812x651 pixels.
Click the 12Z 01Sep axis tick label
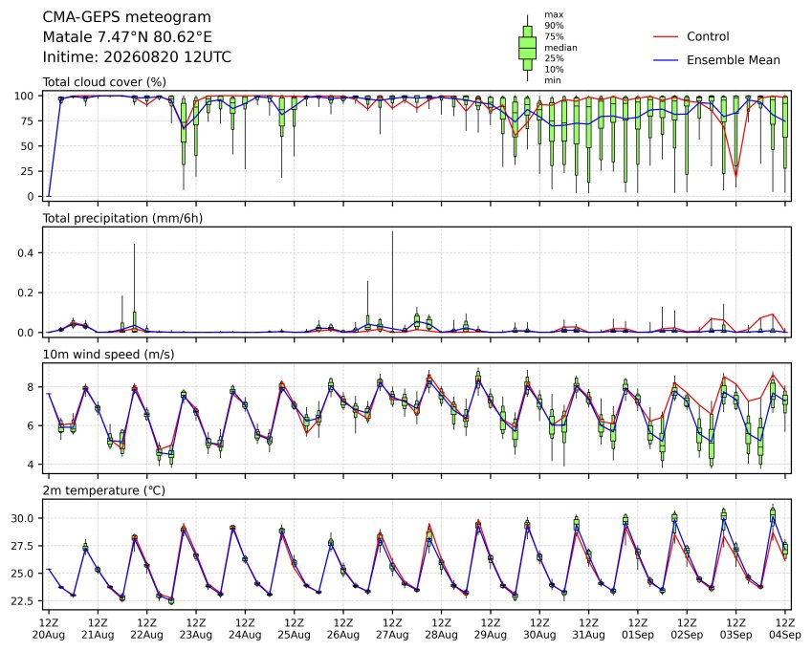[x=638, y=629]
